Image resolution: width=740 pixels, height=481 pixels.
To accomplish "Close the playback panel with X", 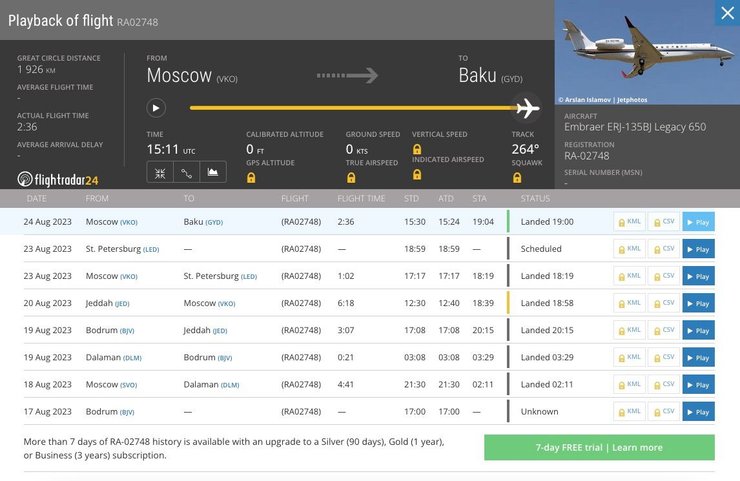I will tap(727, 13).
